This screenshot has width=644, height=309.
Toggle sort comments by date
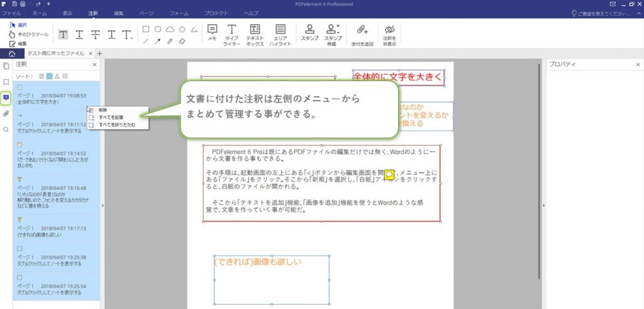point(49,76)
